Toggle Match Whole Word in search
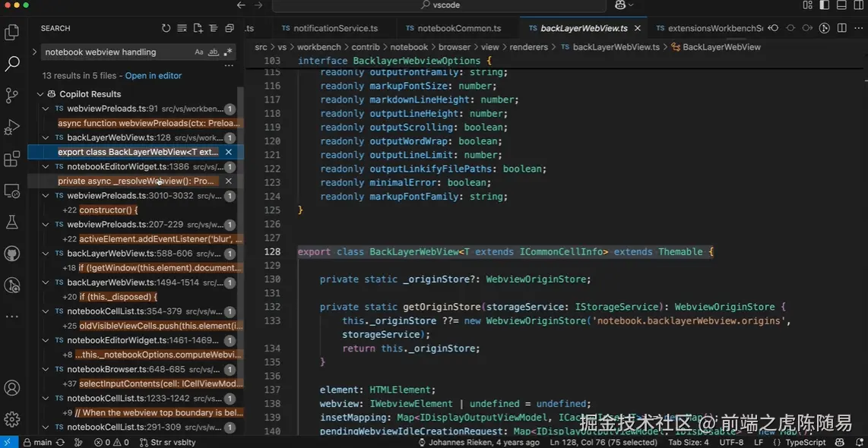868x448 pixels. pyautogui.click(x=214, y=52)
